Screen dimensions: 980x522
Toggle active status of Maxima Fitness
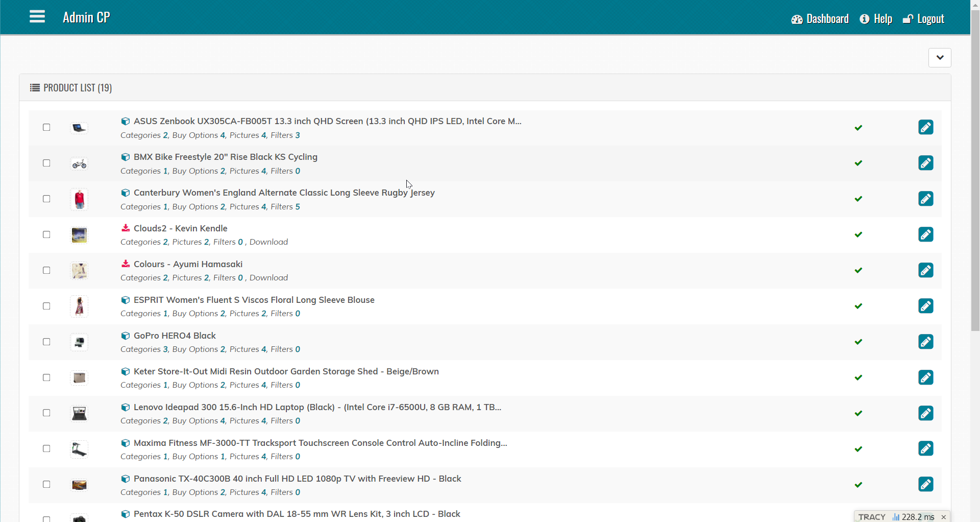click(x=859, y=449)
